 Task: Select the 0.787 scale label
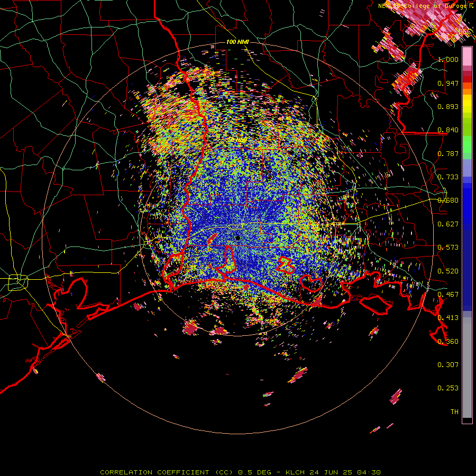[448, 153]
